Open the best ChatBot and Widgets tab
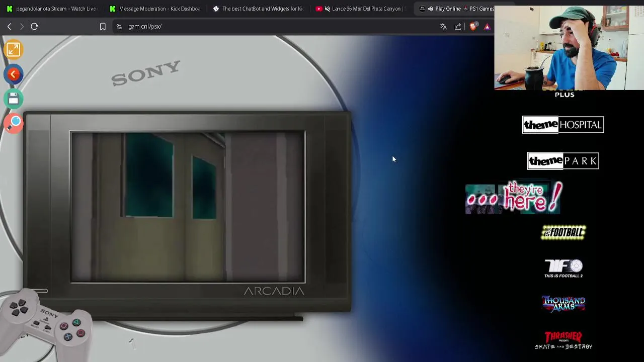Viewport: 644px width, 362px height. 258,9
